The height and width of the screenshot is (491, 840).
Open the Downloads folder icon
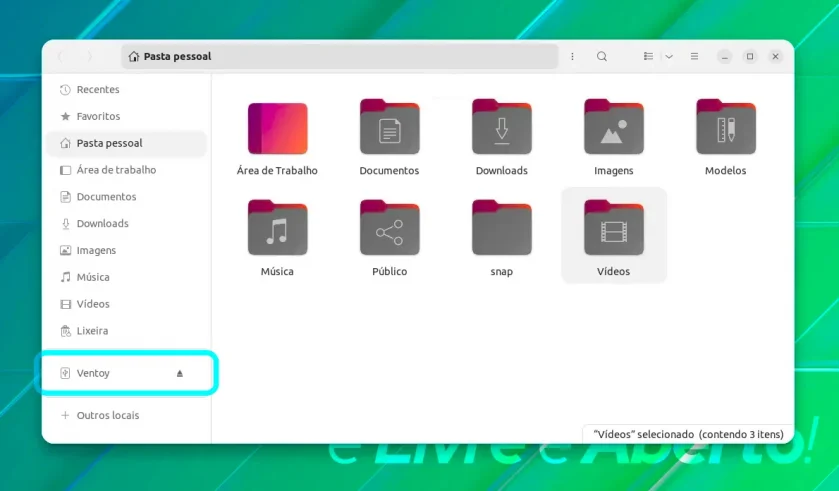pyautogui.click(x=501, y=127)
